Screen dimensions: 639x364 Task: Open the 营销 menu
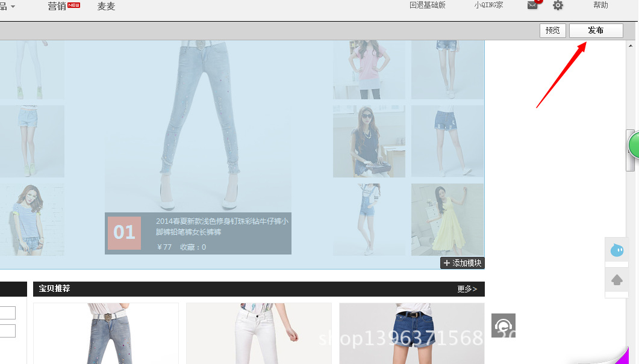58,6
